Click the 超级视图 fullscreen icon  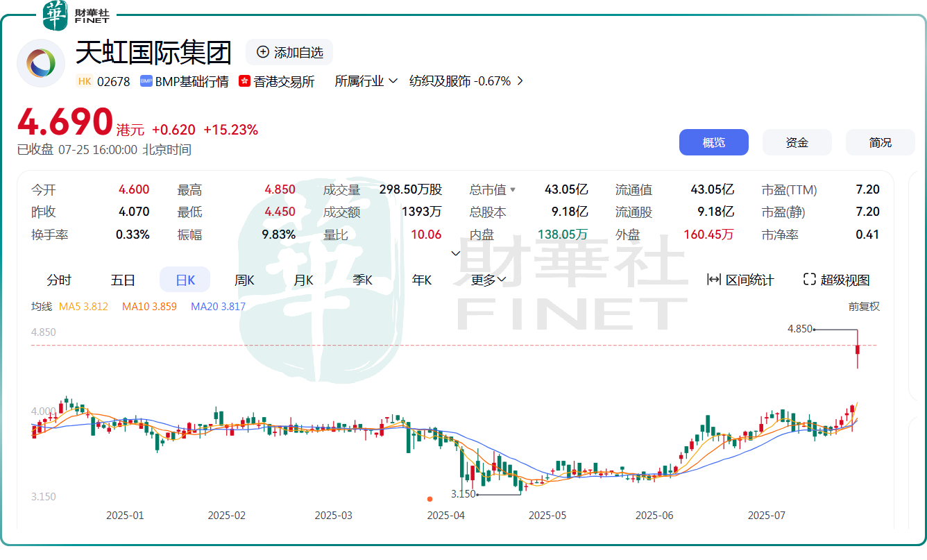pyautogui.click(x=809, y=280)
